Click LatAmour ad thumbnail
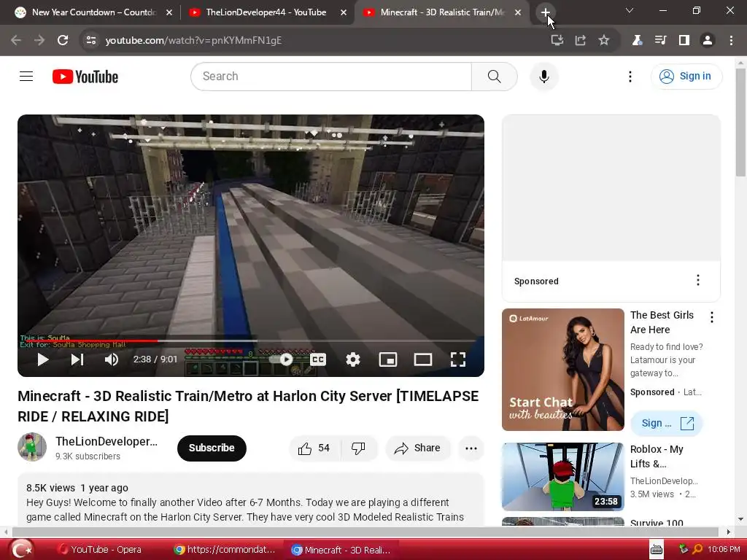The image size is (747, 560). click(x=562, y=370)
